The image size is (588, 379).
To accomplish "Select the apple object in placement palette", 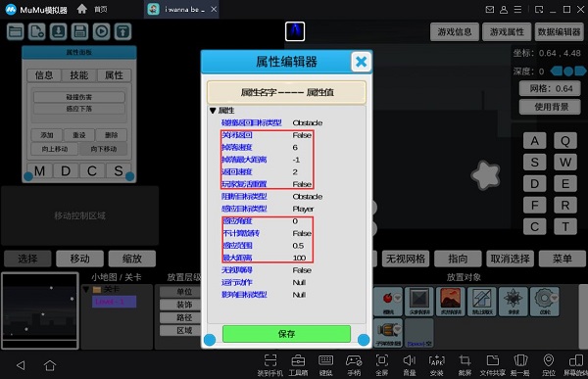I will [x=388, y=301].
